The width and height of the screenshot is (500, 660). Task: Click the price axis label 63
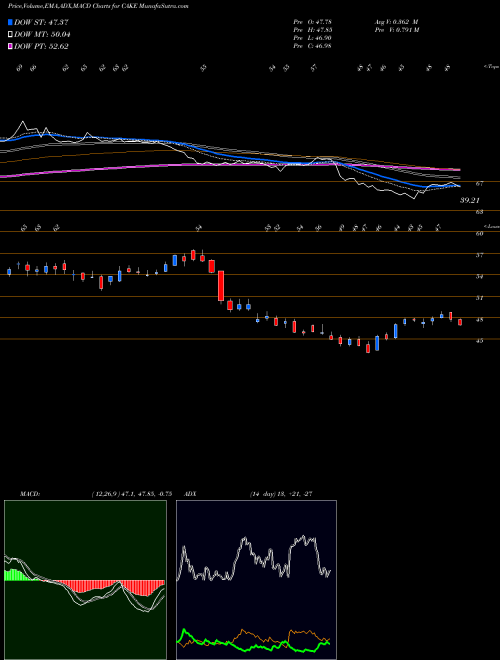point(479,212)
